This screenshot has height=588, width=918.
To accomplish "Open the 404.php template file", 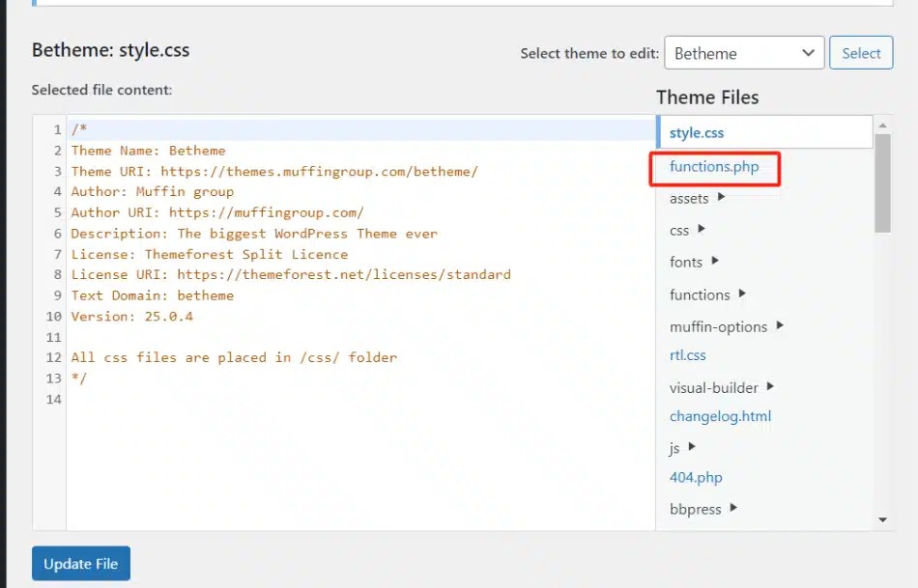I will (x=696, y=477).
